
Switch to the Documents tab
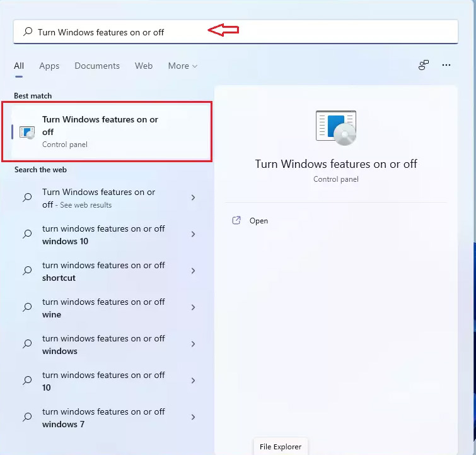(x=97, y=66)
